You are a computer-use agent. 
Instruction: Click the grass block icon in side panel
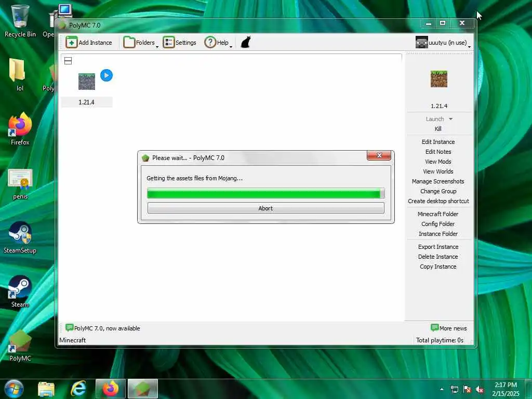(438, 79)
